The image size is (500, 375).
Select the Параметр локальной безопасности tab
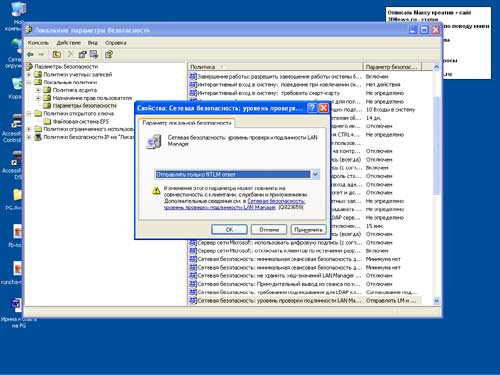187,123
